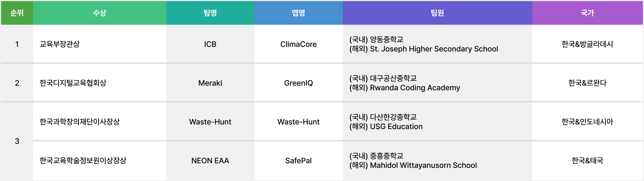Viewport: 644px width, 181px height.
Task: Click the 팀명 header cell
Action: click(x=210, y=13)
